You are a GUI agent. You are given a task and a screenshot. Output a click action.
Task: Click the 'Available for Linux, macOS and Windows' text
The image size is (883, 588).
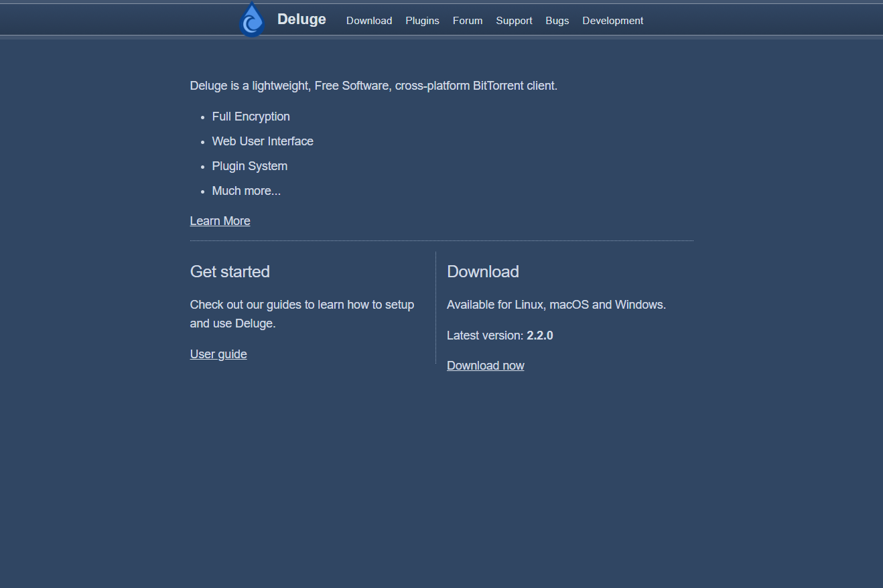[x=556, y=305]
